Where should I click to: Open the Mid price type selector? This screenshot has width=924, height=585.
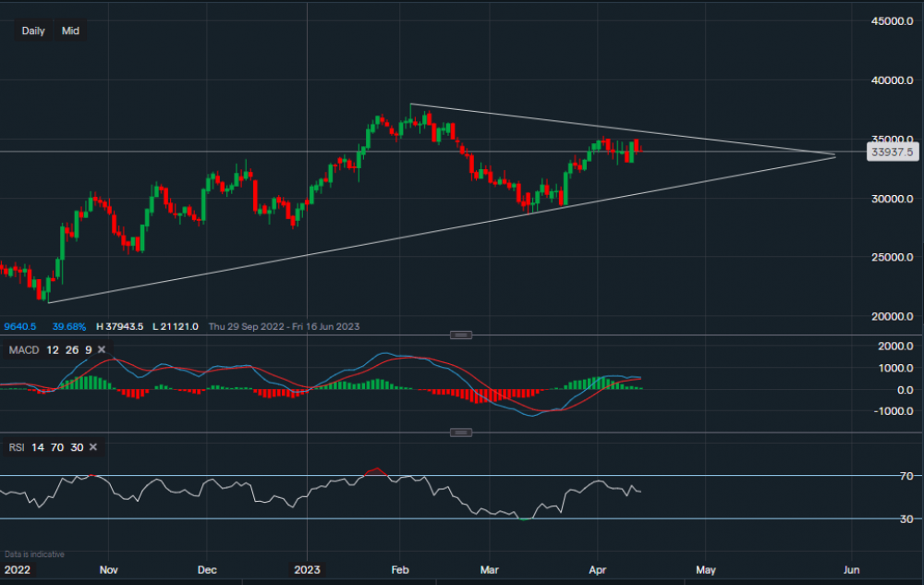(x=70, y=30)
